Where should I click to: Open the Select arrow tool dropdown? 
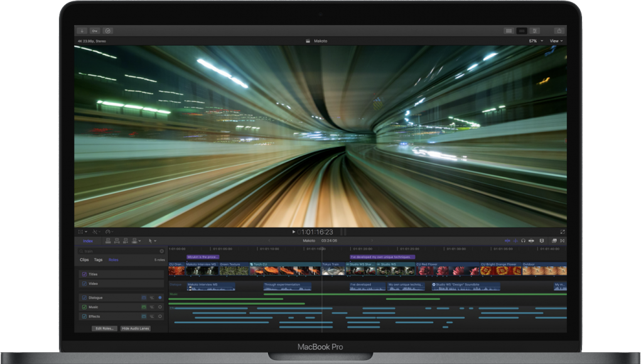[x=152, y=241]
